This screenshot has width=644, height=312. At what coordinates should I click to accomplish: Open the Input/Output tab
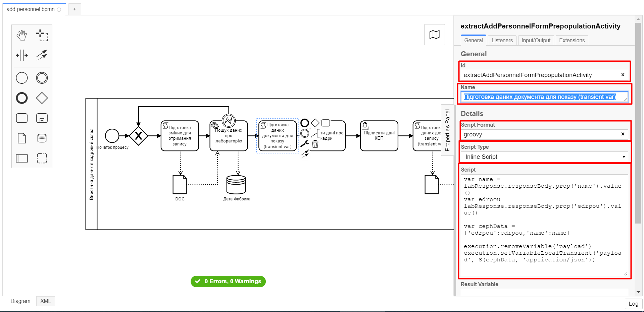tap(536, 40)
